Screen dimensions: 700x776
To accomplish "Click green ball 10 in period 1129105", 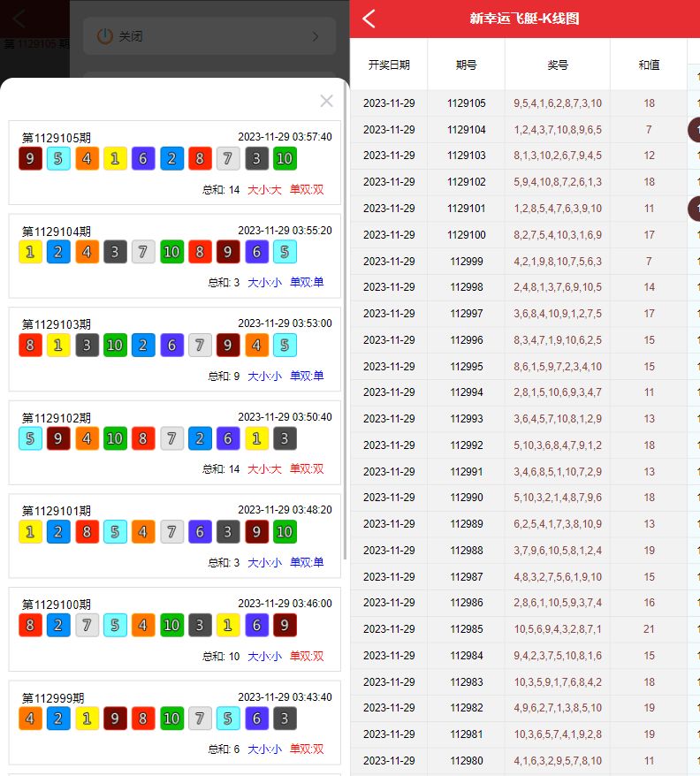I will 285,159.
